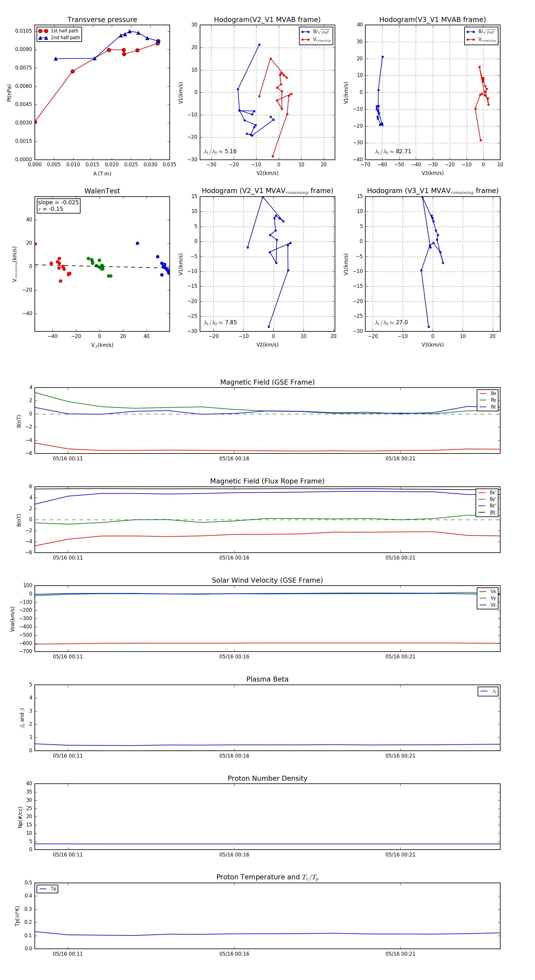Screen dimensions: 535x980
Task: Click the eigenvalue ratio annotation ending in 5.16
Action: tap(220, 151)
